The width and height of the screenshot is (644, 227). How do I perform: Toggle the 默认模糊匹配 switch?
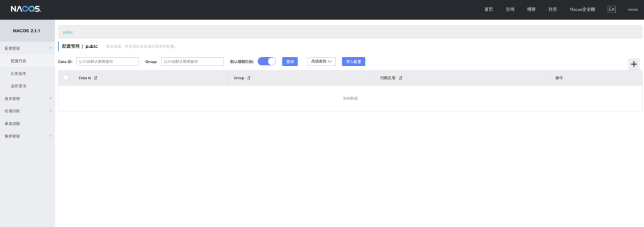267,61
